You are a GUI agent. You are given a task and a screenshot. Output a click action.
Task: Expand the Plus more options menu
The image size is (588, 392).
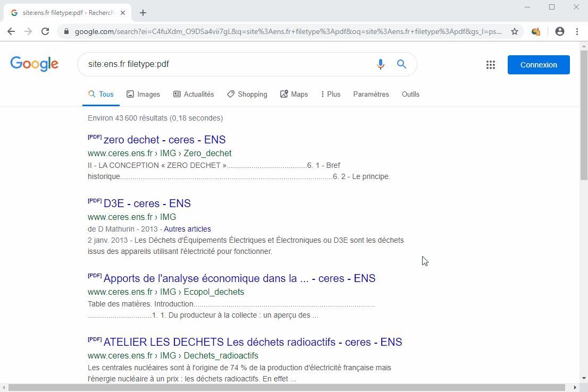331,95
